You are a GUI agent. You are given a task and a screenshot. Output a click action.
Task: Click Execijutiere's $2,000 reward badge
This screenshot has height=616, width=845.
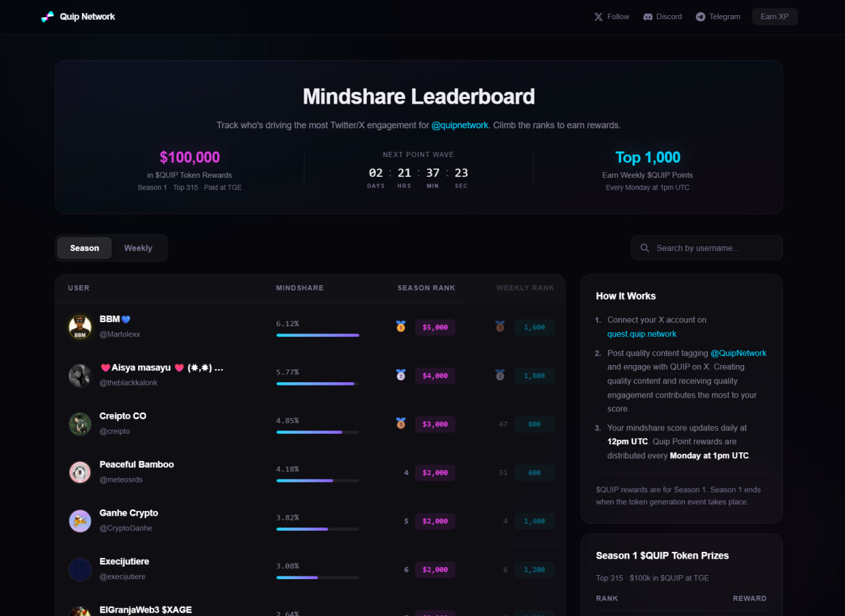(x=435, y=570)
